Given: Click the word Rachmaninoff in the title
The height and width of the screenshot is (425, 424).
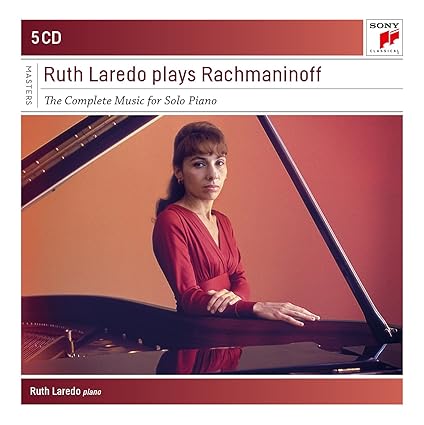Looking at the screenshot, I should [261, 74].
